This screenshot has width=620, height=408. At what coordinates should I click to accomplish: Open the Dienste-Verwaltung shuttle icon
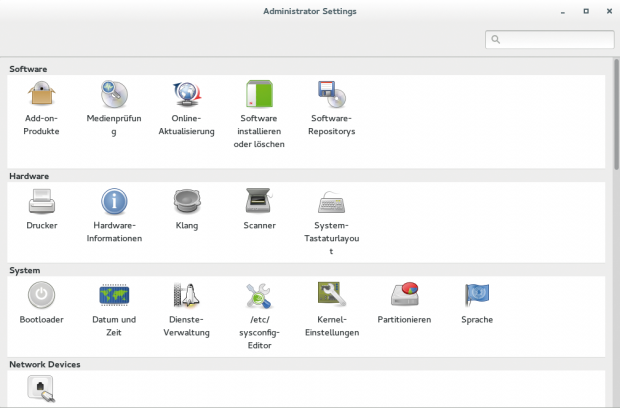tap(187, 295)
